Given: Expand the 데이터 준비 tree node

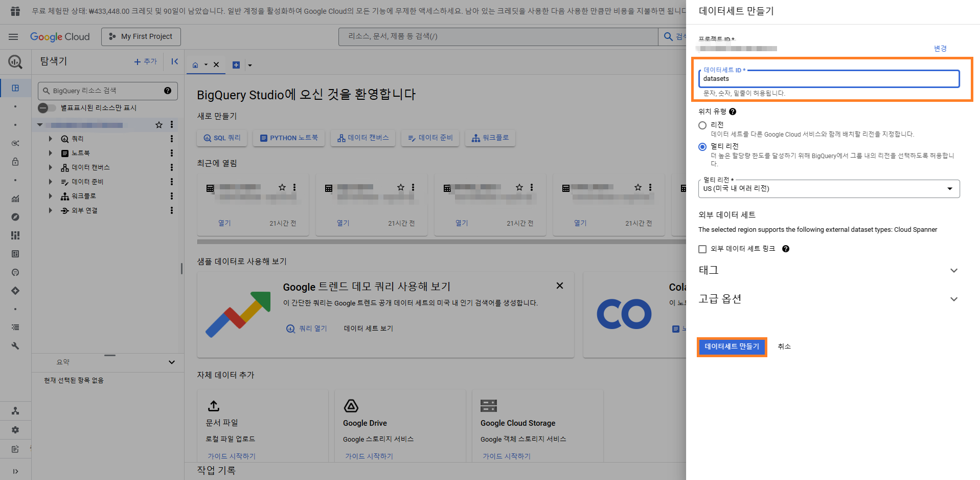Looking at the screenshot, I should click(x=50, y=182).
